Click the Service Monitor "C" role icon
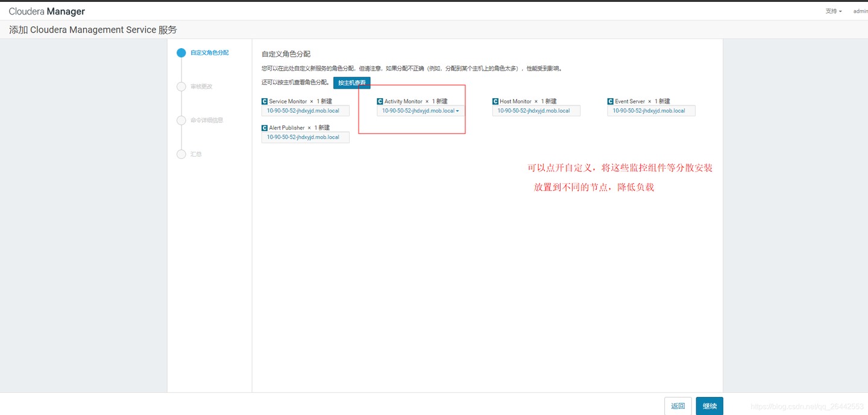Screen dimensions: 868x415 coord(263,102)
